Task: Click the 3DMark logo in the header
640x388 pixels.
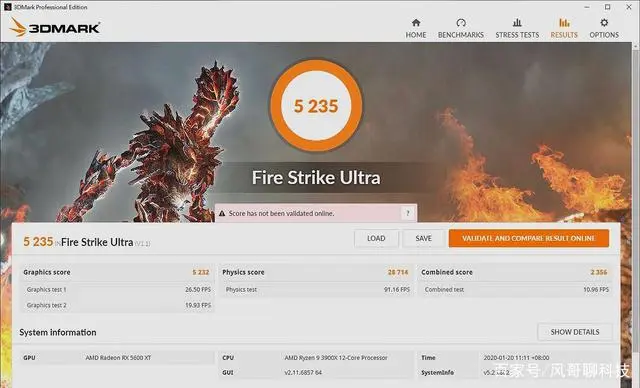Action: (x=55, y=27)
